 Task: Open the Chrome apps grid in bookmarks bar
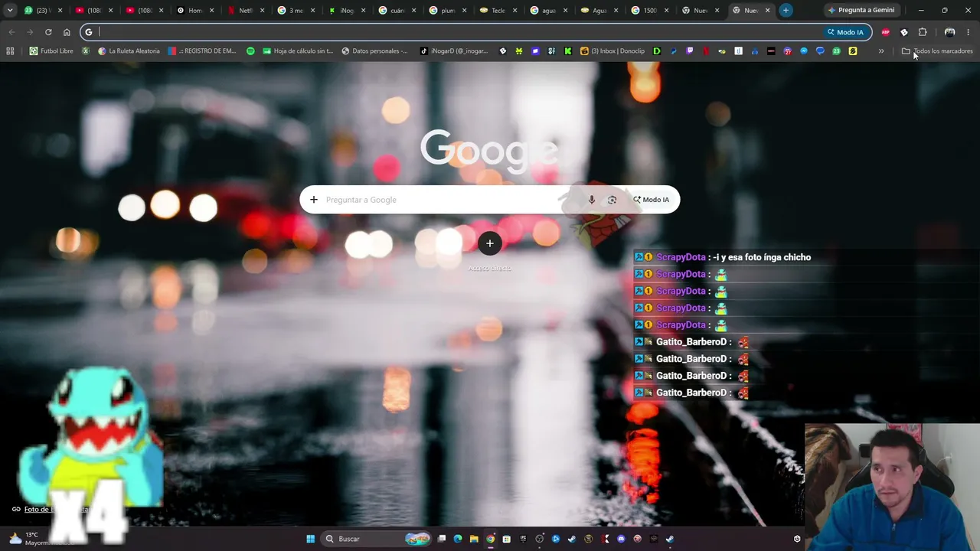pyautogui.click(x=10, y=51)
